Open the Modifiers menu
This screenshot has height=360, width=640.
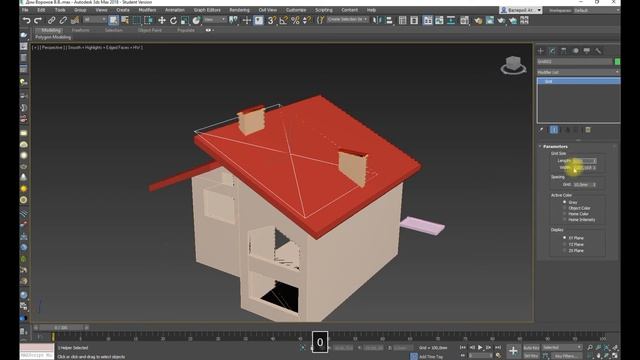(x=147, y=10)
